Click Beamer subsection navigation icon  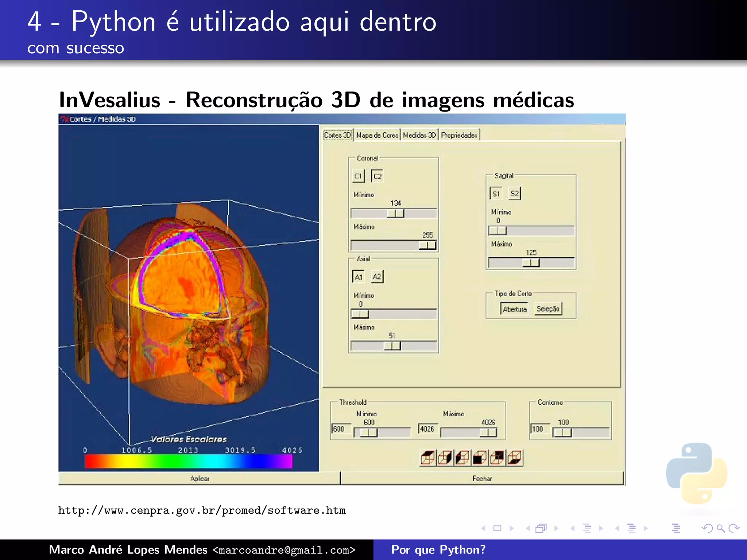(x=587, y=528)
